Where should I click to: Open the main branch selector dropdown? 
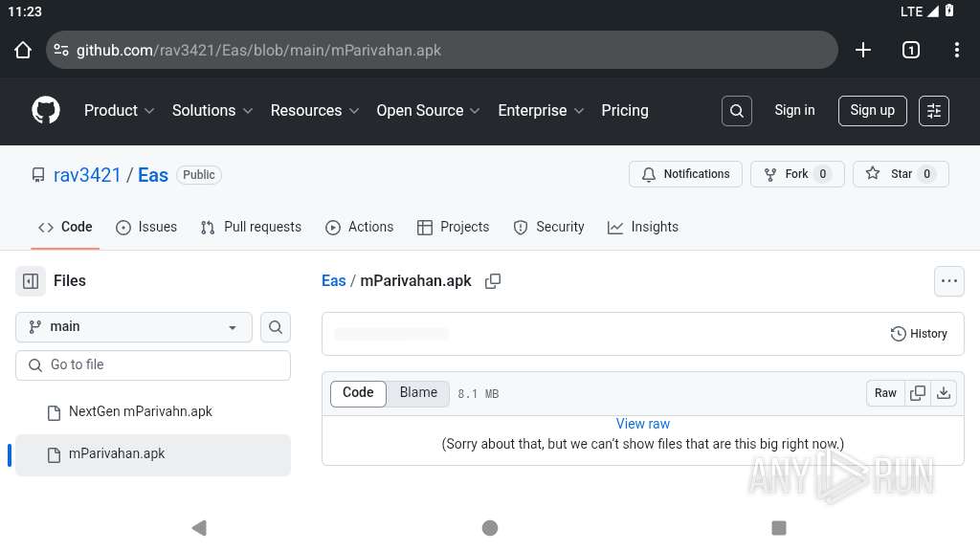pos(134,327)
